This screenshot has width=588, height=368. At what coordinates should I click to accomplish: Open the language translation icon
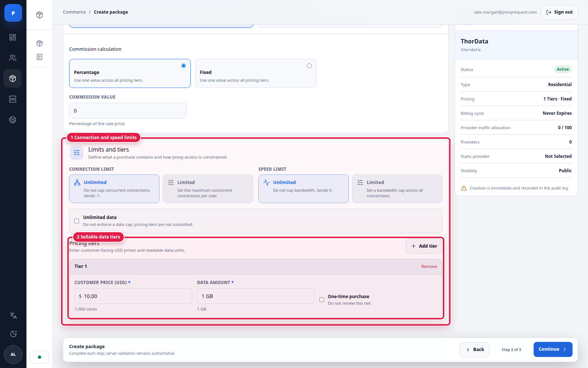click(x=13, y=315)
